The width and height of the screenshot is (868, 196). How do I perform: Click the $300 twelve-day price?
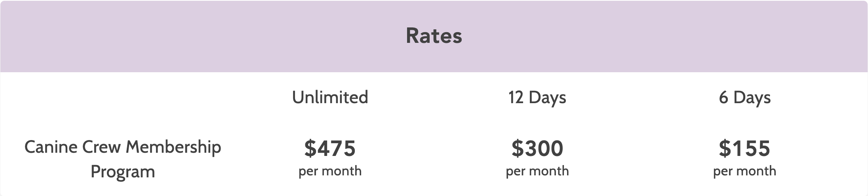537,148
